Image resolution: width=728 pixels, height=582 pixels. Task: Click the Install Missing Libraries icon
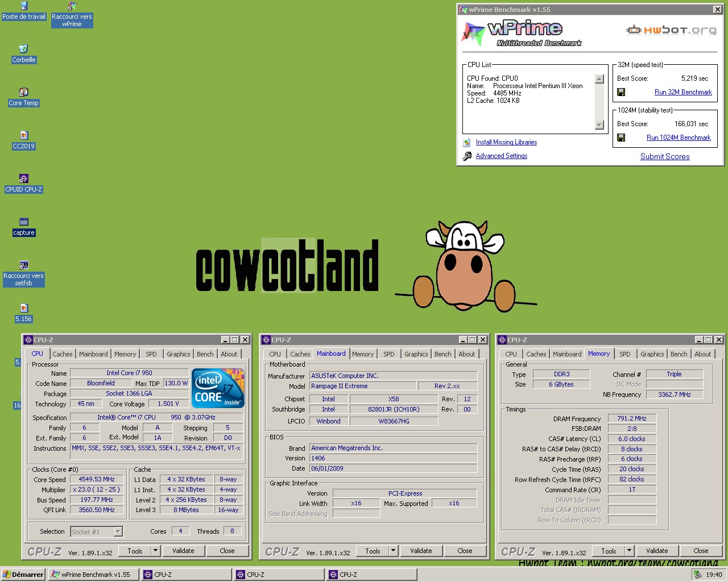click(x=467, y=142)
